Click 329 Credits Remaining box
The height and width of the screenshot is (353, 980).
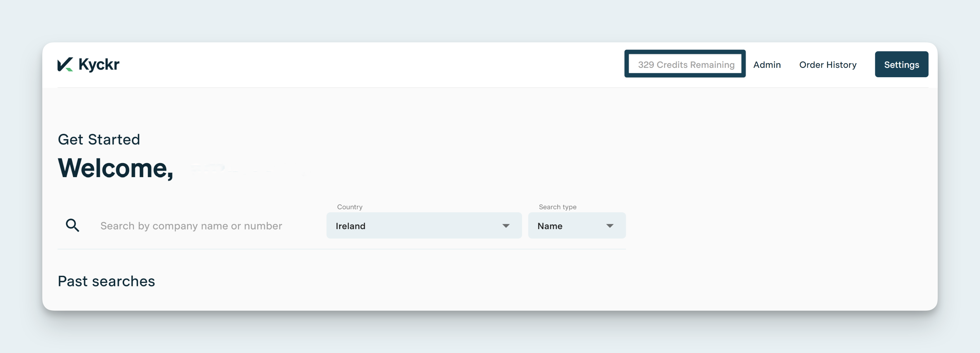686,64
